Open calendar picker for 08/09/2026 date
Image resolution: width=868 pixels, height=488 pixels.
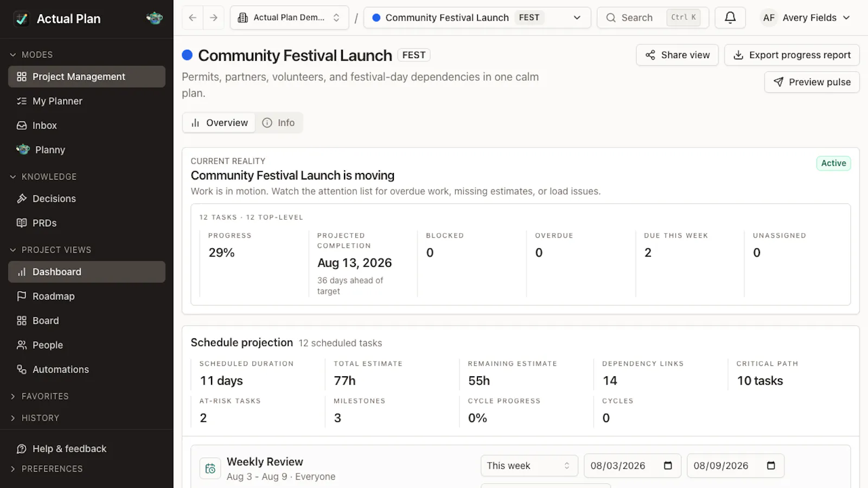(771, 466)
